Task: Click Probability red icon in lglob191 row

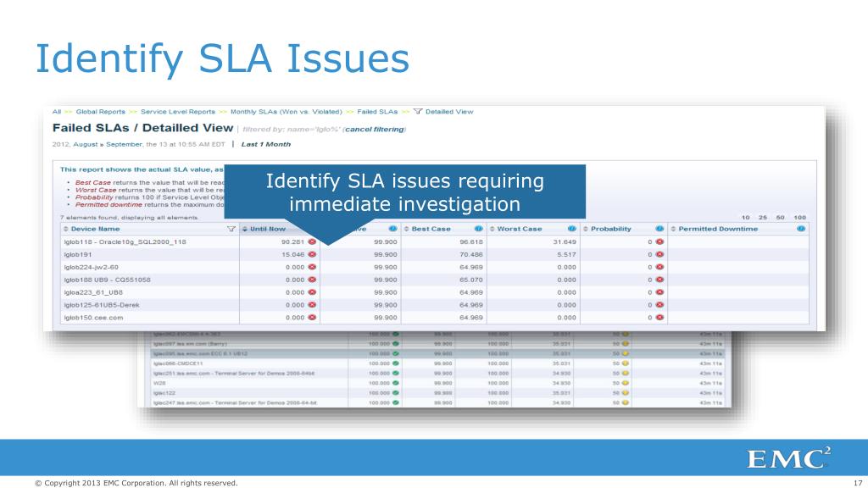Action: tap(659, 254)
